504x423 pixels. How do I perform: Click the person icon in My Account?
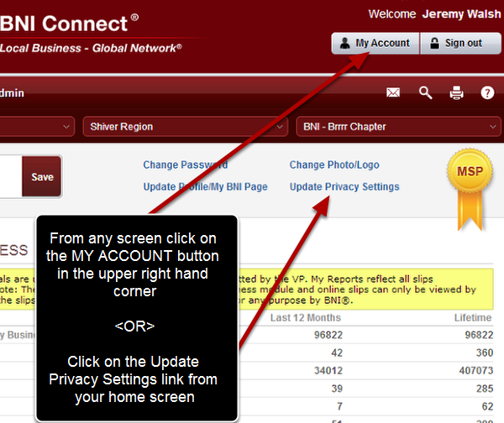coord(345,44)
